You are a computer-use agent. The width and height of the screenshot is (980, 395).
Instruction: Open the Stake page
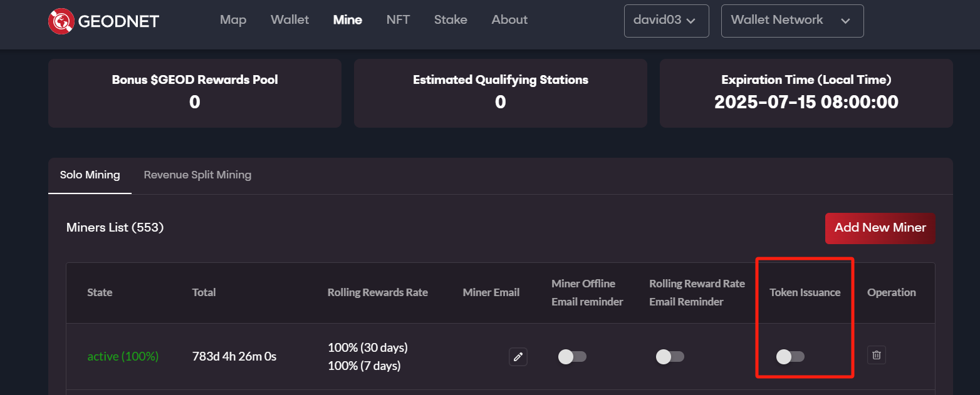point(451,20)
